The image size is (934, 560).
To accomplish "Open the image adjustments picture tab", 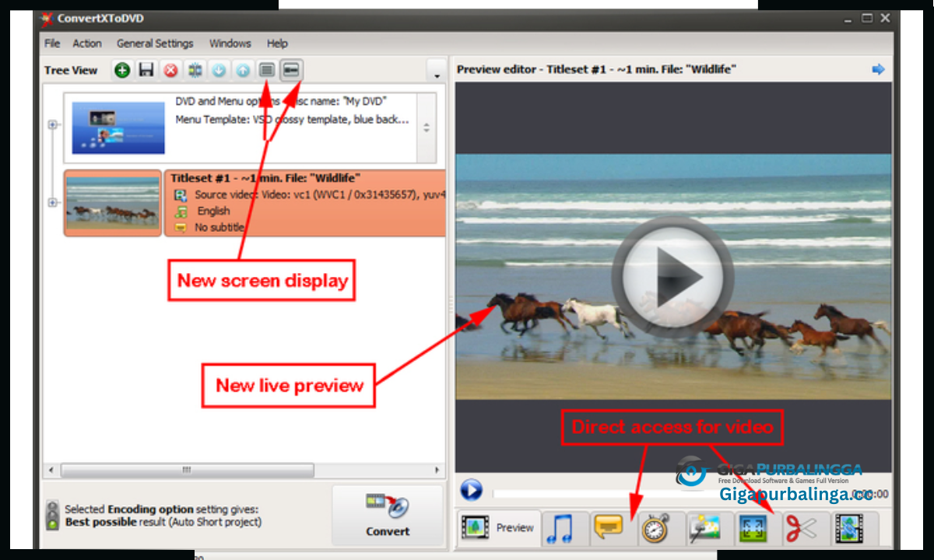I will point(704,529).
